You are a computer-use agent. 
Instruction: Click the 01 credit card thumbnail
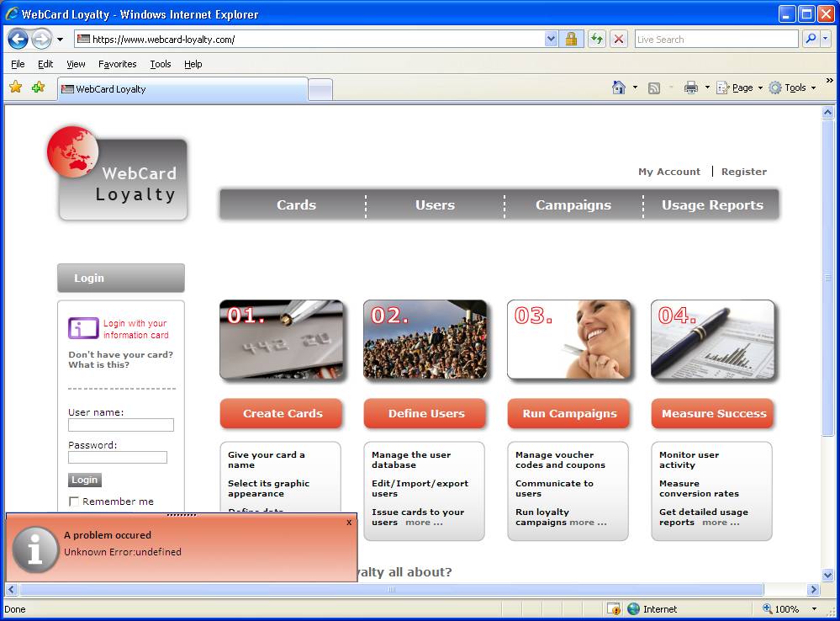[x=282, y=340]
